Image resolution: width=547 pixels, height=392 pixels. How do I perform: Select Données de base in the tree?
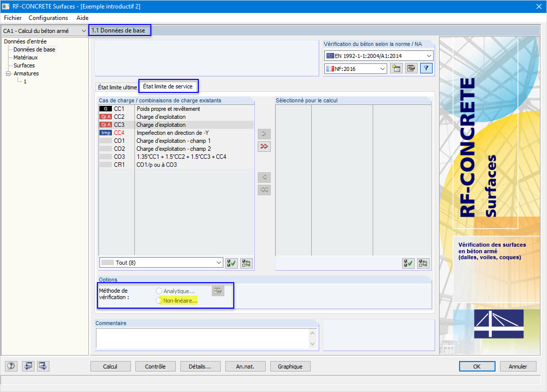(x=34, y=49)
